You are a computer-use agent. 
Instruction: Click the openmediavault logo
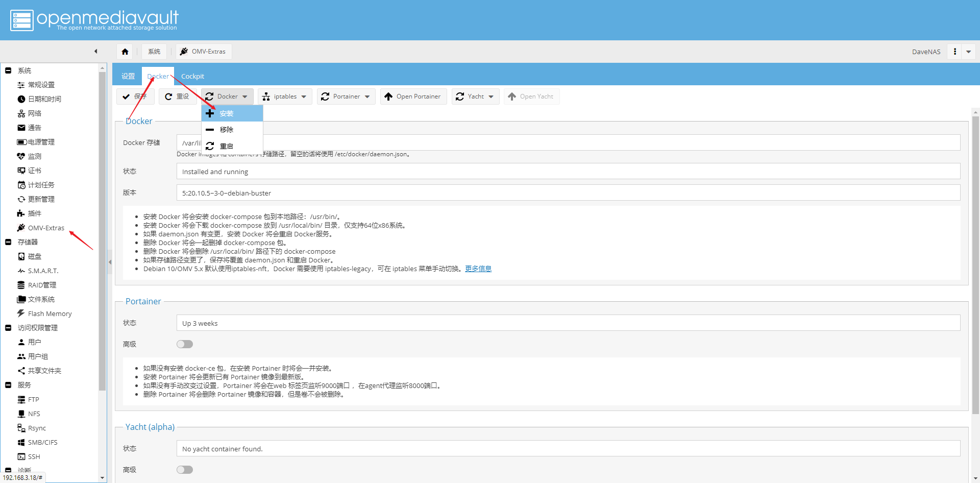pyautogui.click(x=94, y=20)
